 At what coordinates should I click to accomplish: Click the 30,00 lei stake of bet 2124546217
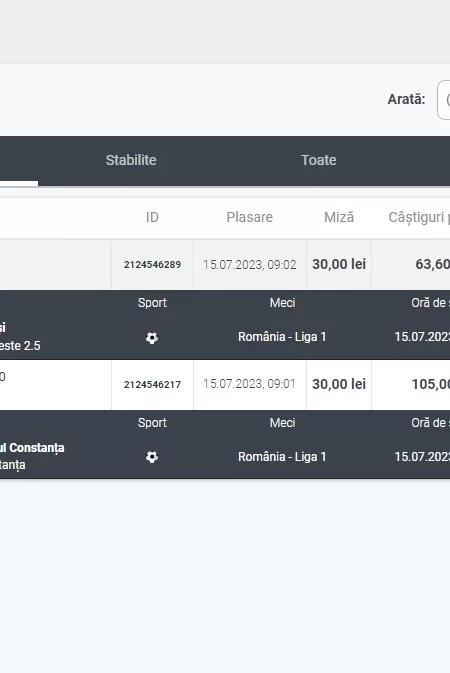point(339,384)
